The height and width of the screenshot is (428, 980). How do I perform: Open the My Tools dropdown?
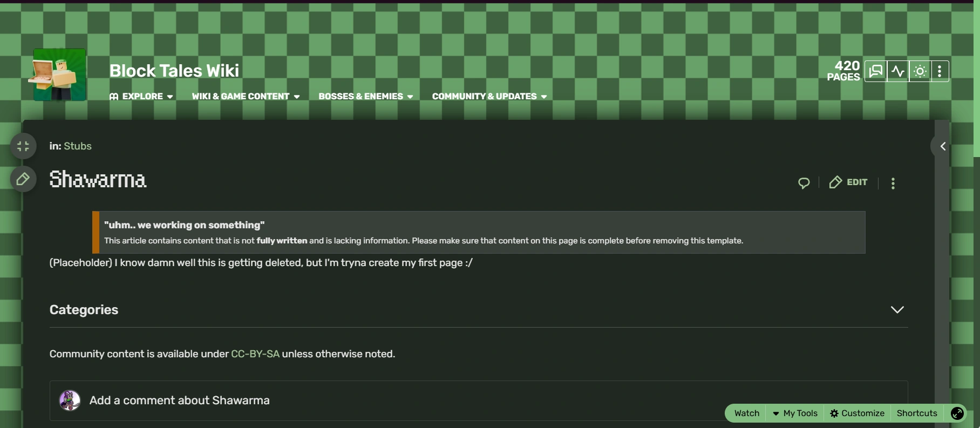(795, 413)
